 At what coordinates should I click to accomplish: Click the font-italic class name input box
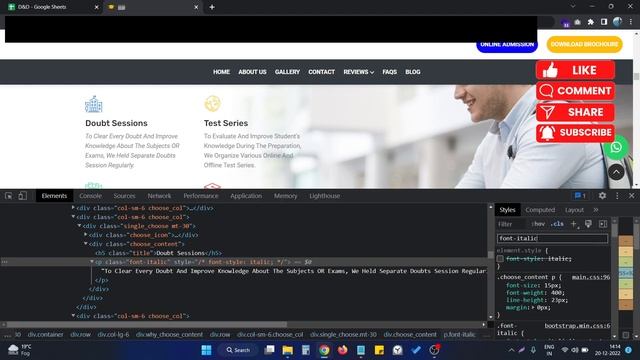point(552,238)
